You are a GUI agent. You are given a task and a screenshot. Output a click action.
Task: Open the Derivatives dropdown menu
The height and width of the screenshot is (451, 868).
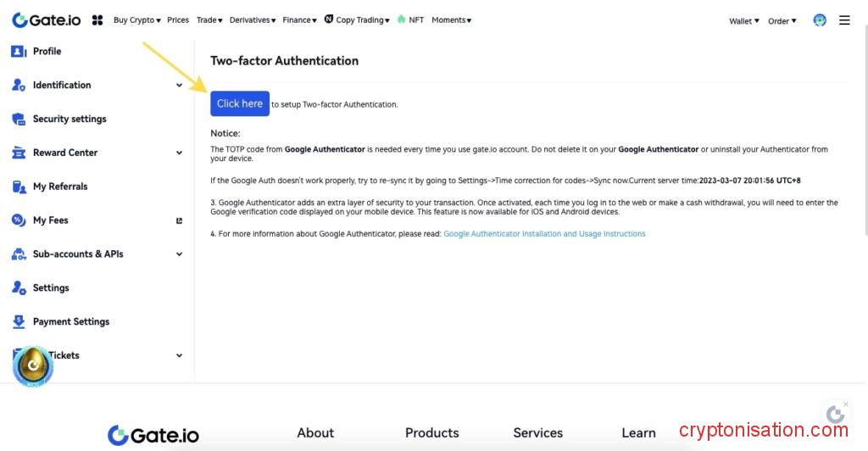(252, 20)
